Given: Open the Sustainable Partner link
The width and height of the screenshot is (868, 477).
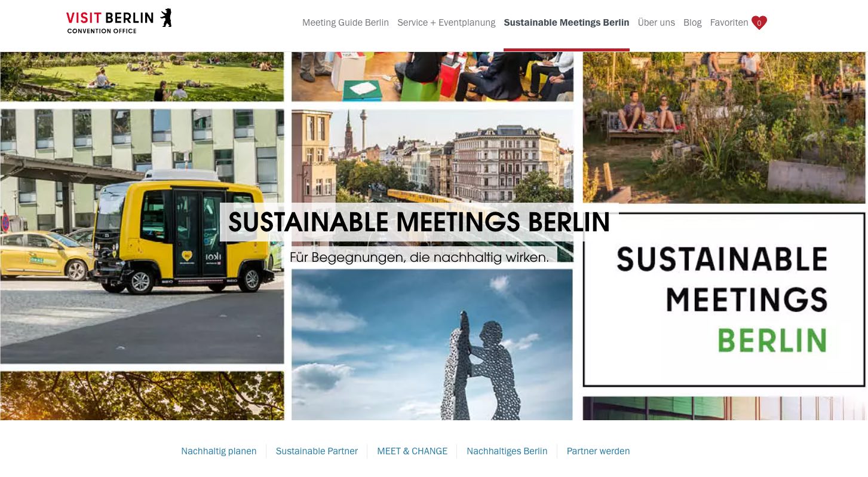Looking at the screenshot, I should (x=317, y=451).
